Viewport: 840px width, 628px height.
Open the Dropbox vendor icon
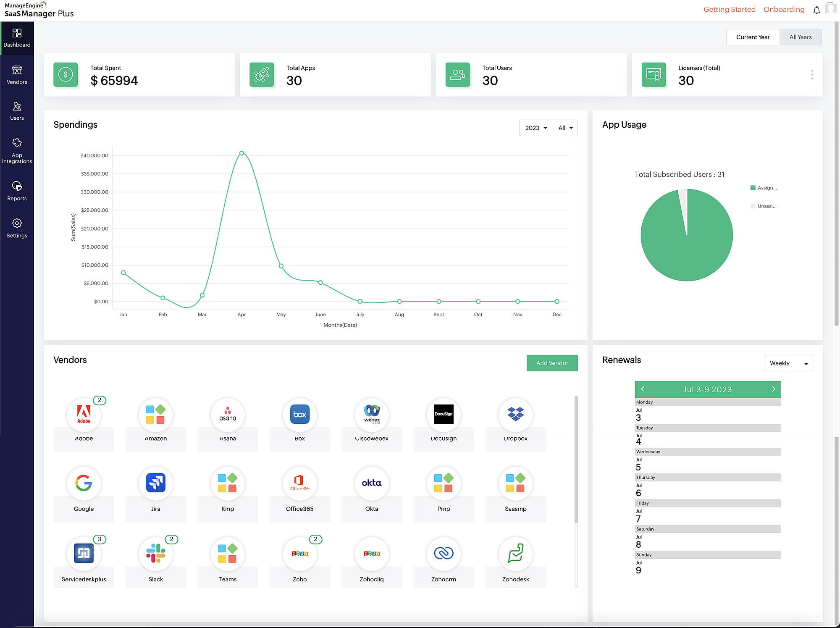tap(515, 414)
